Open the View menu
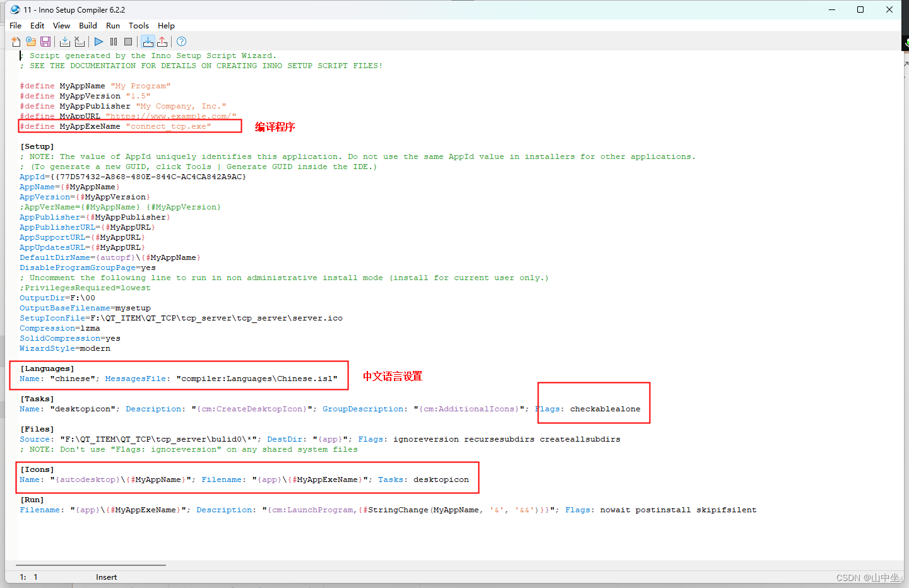The width and height of the screenshot is (909, 588). point(61,25)
